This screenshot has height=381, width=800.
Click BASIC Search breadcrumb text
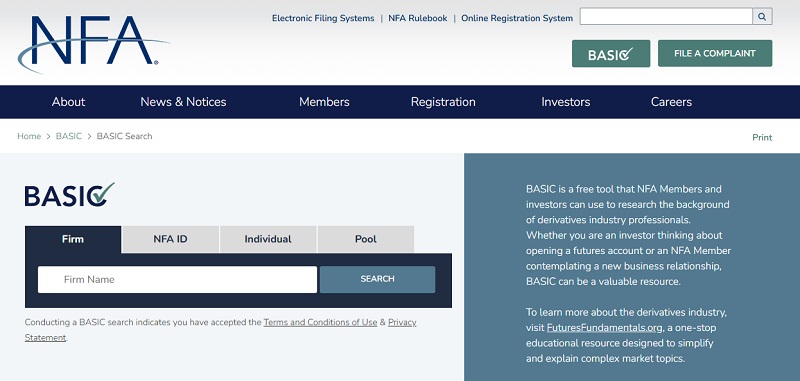click(x=124, y=136)
